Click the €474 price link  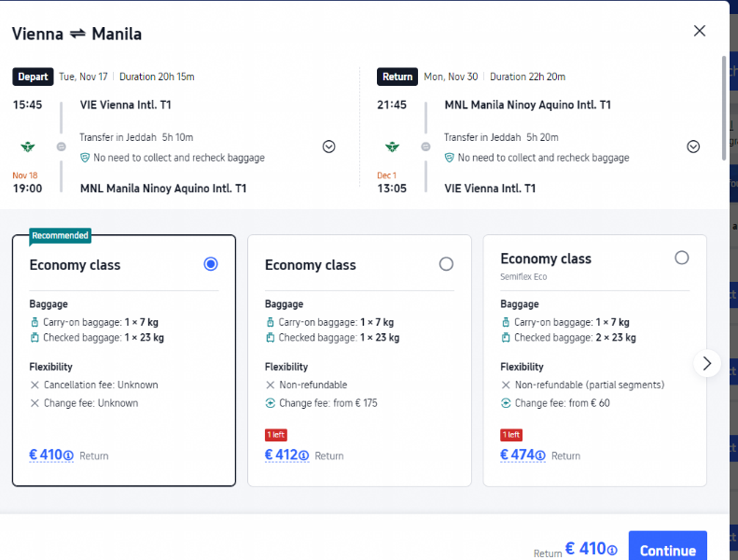(x=517, y=455)
